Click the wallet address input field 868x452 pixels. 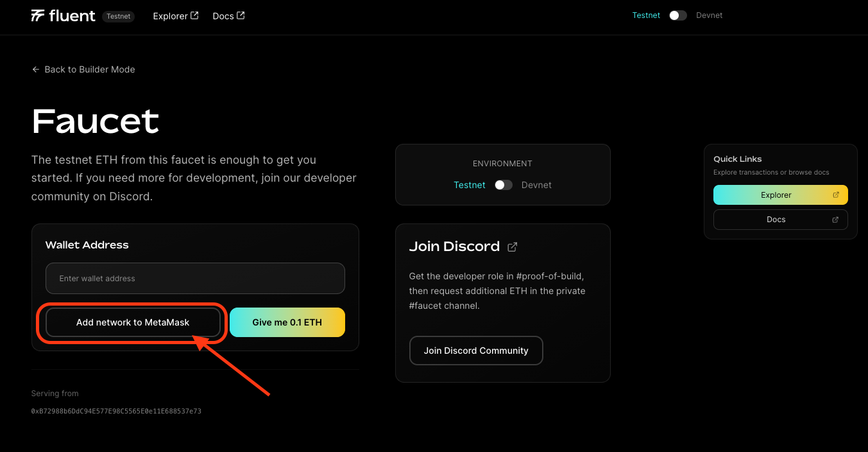tap(195, 278)
